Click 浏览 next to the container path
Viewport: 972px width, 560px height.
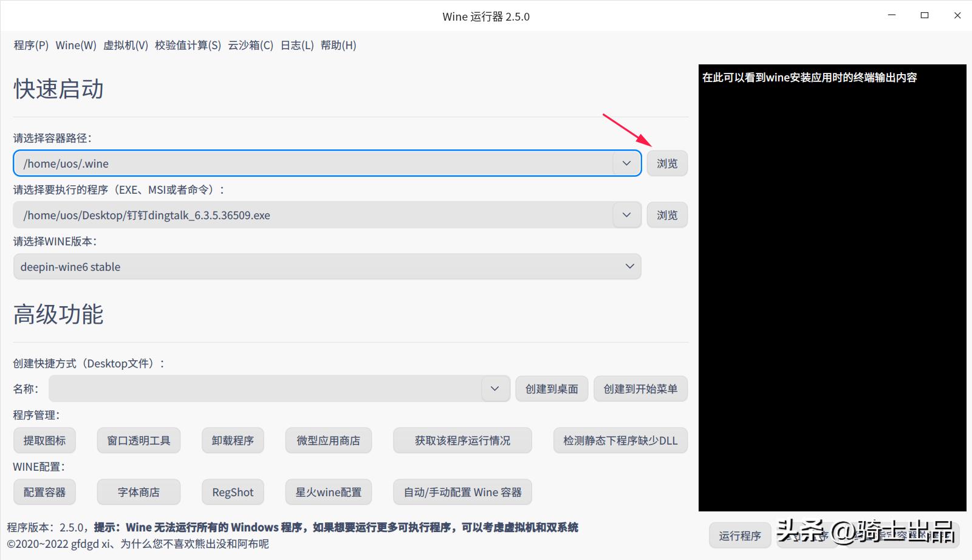point(667,163)
